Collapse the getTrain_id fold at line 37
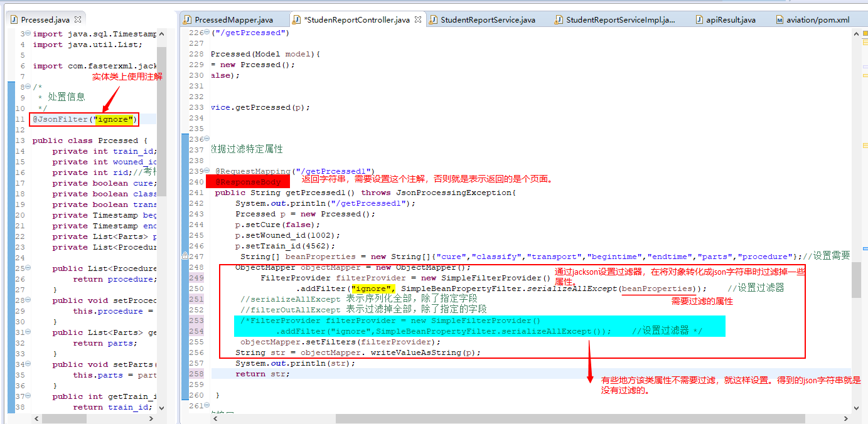 28,396
